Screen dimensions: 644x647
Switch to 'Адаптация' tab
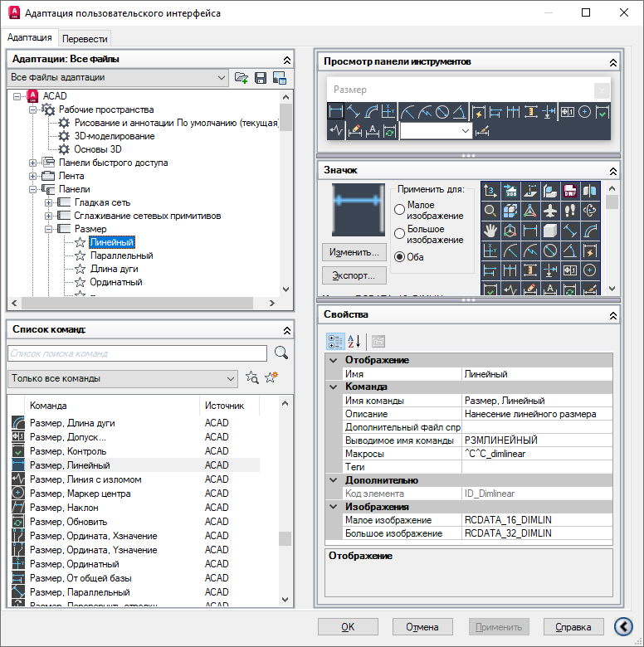tap(30, 37)
